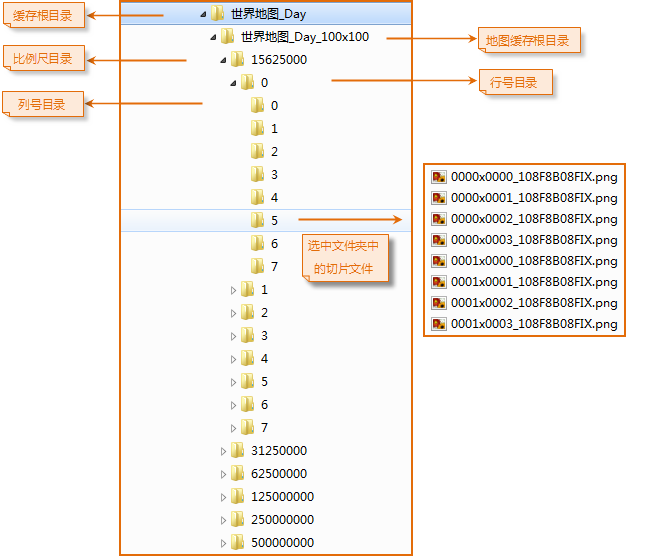
Task: Click the 地图缓存根目录 callout label
Action: tap(527, 41)
